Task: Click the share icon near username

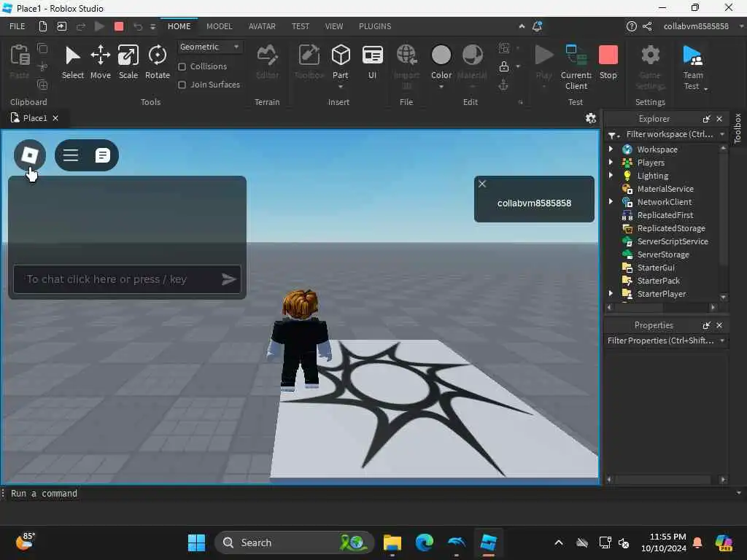Action: (x=647, y=27)
